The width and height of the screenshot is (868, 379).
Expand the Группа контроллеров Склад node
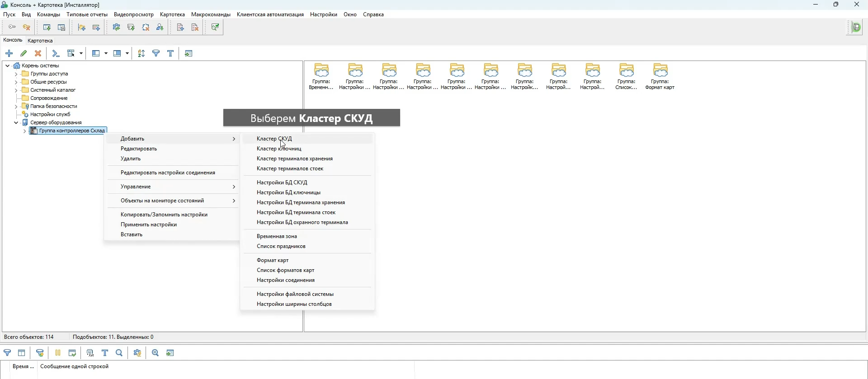pyautogui.click(x=24, y=131)
